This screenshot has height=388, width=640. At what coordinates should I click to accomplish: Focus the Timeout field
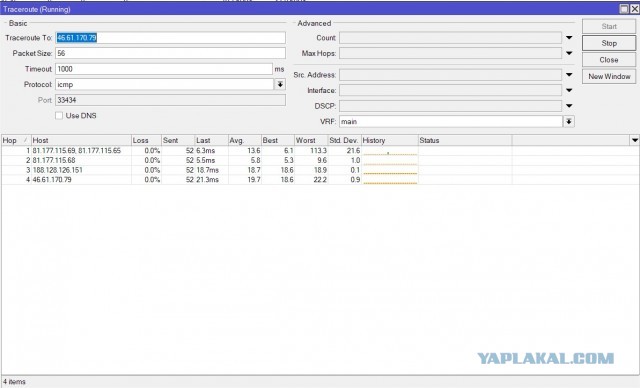coord(164,69)
